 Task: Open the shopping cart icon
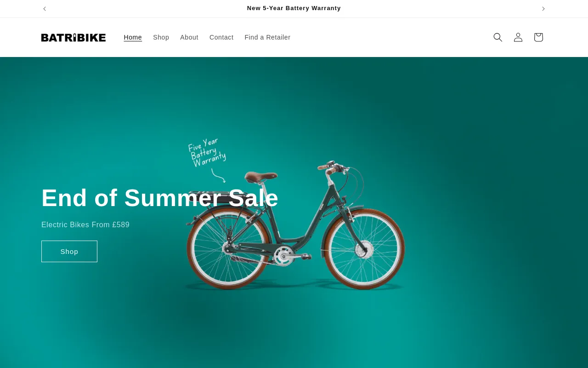tap(538, 37)
